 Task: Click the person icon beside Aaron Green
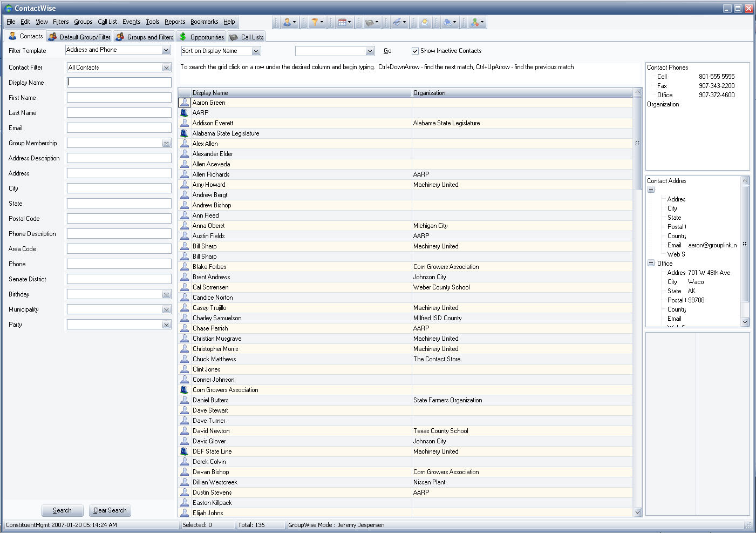click(185, 103)
